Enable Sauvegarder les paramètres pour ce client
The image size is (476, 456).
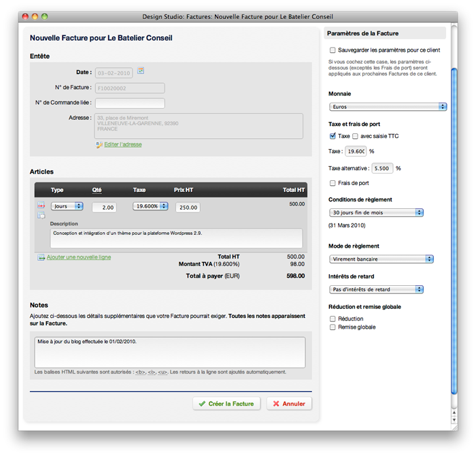[333, 50]
